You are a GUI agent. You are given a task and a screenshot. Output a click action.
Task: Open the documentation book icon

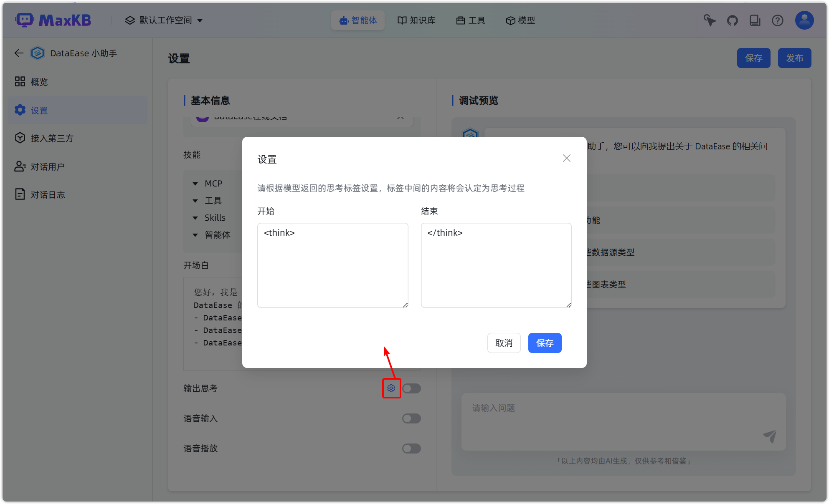coord(755,20)
